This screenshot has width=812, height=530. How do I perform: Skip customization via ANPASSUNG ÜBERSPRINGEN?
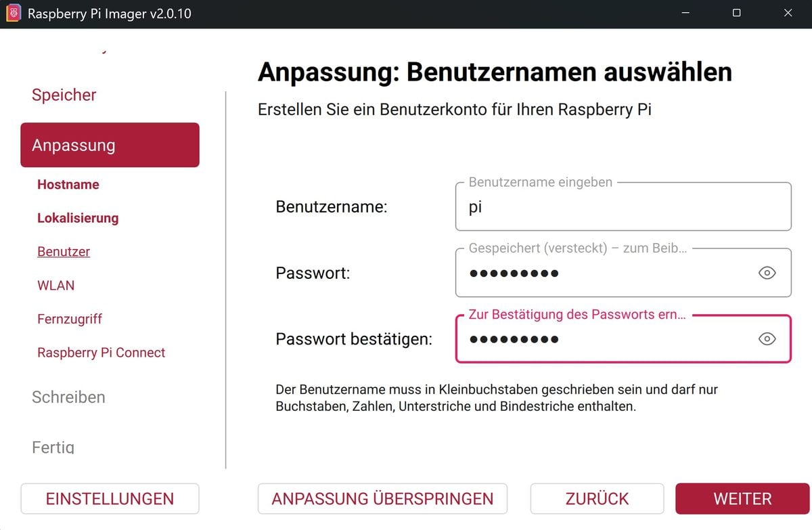pyautogui.click(x=382, y=499)
